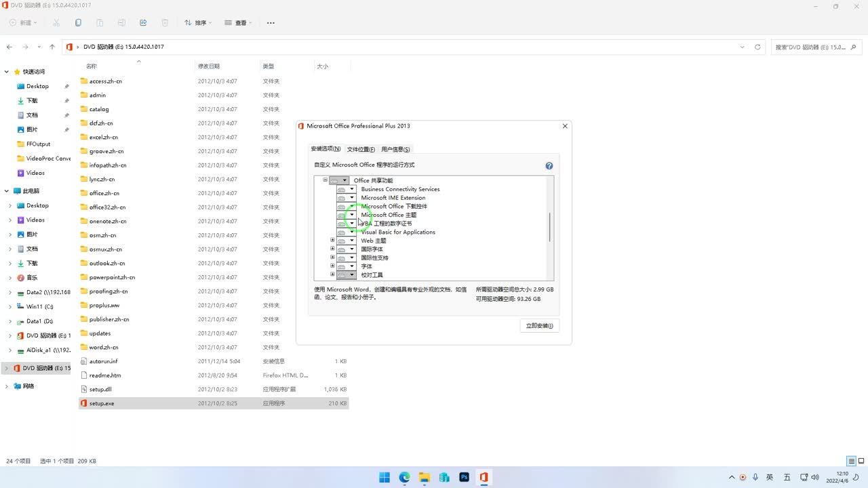Click the DVD drive search box
This screenshot has height=488, width=868.
tap(810, 47)
